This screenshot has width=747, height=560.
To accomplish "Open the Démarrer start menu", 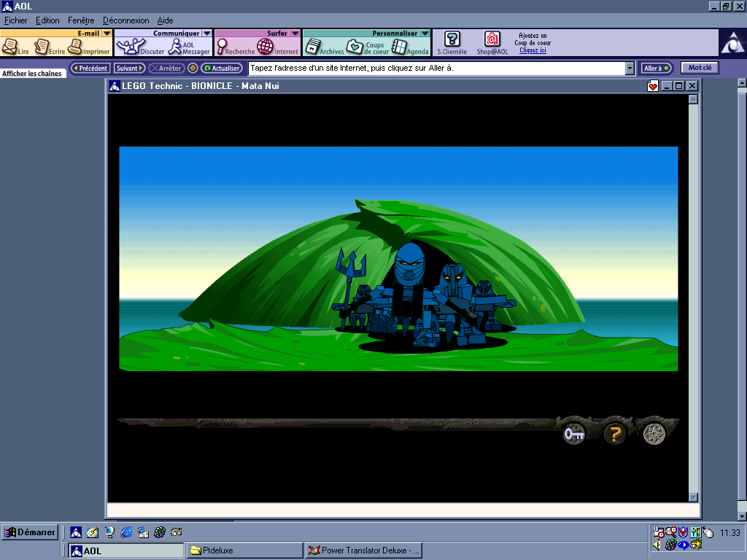I will (29, 532).
